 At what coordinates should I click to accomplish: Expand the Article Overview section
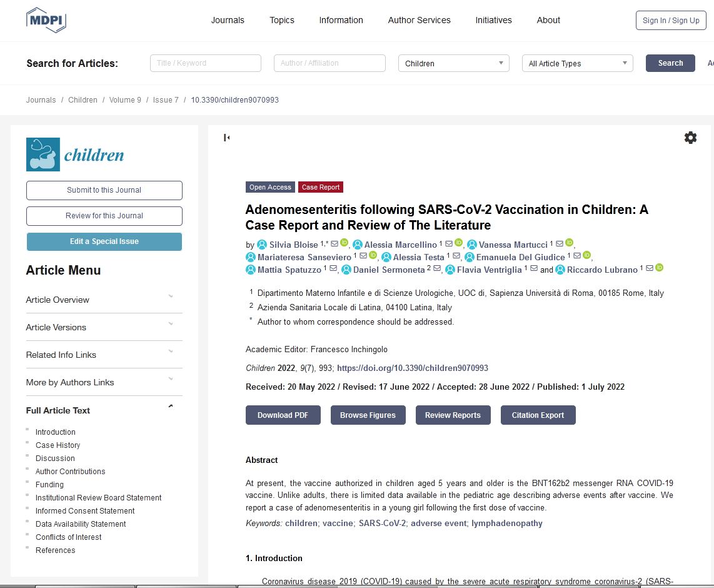pos(171,297)
